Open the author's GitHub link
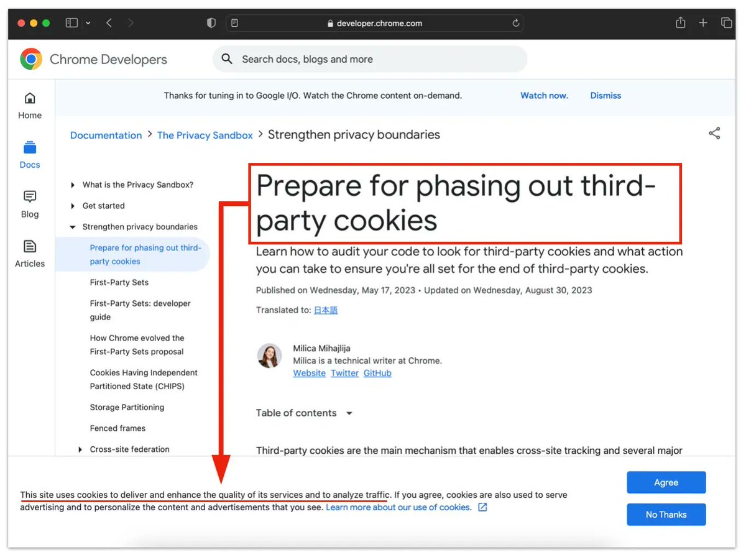The width and height of the screenshot is (746, 560). [377, 373]
